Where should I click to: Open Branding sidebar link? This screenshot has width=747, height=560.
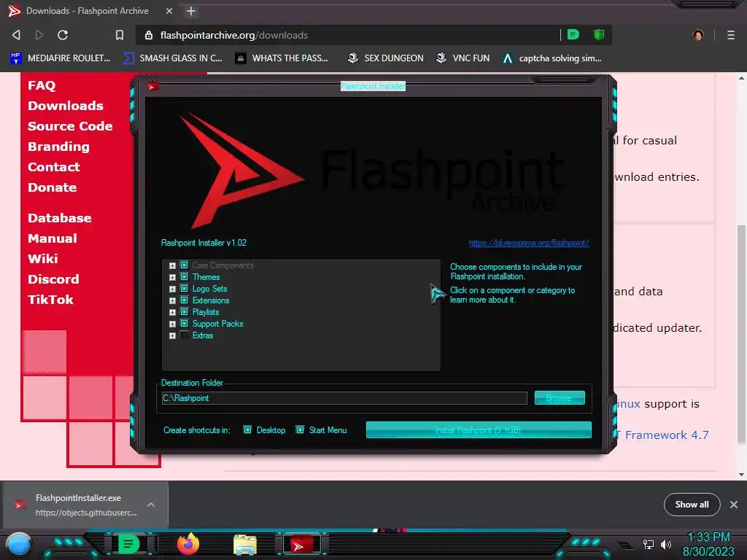(x=58, y=147)
